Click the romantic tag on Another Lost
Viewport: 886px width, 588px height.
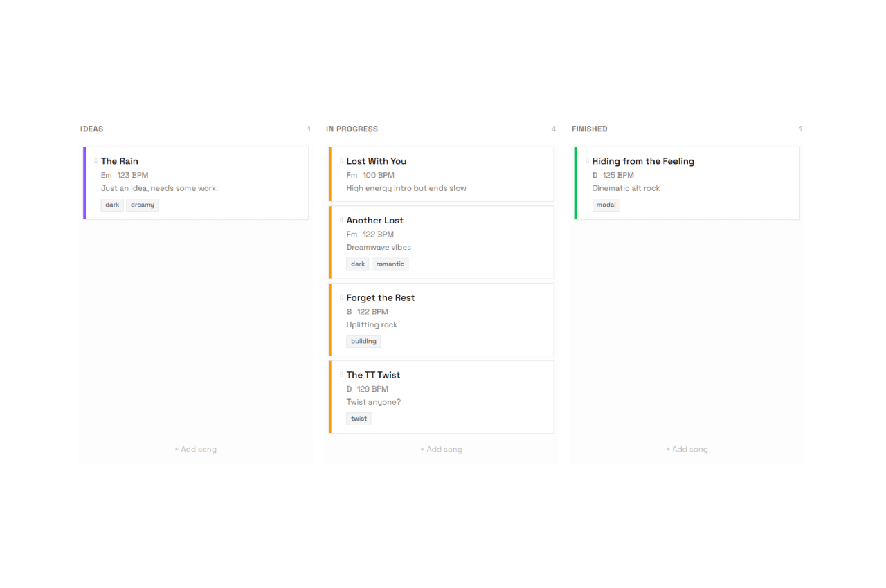pos(390,264)
